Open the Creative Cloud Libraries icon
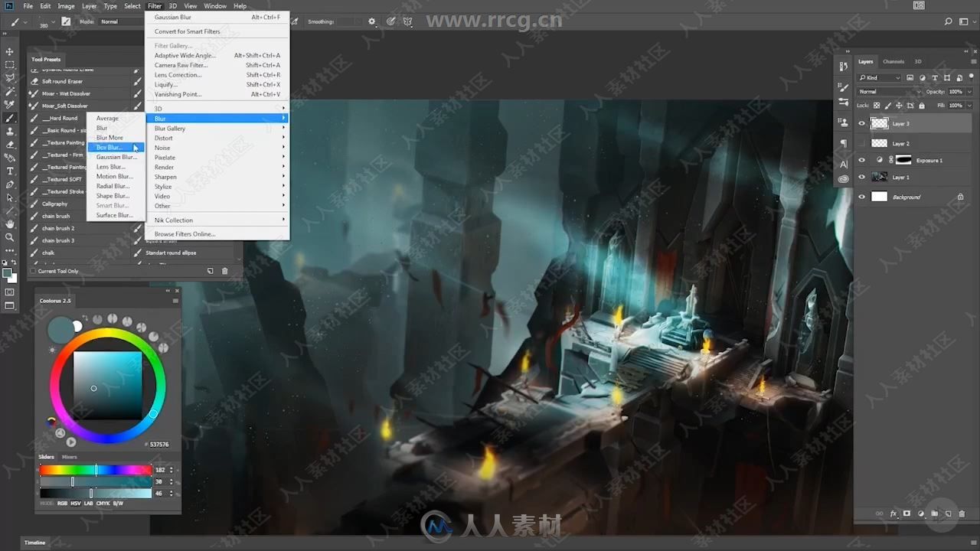The image size is (980, 551). (843, 179)
